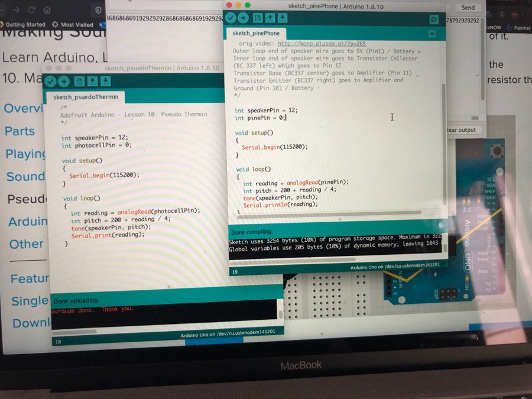Click the 'Sketch uses 3254 bytes' console line

[x=335, y=239]
